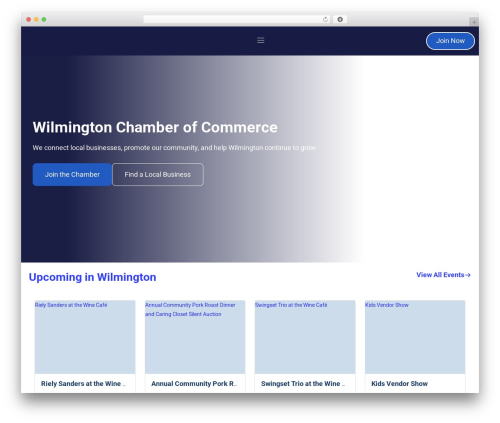Minimize the window with the yellow button
Screen dimensions: 500x423
click(36, 19)
